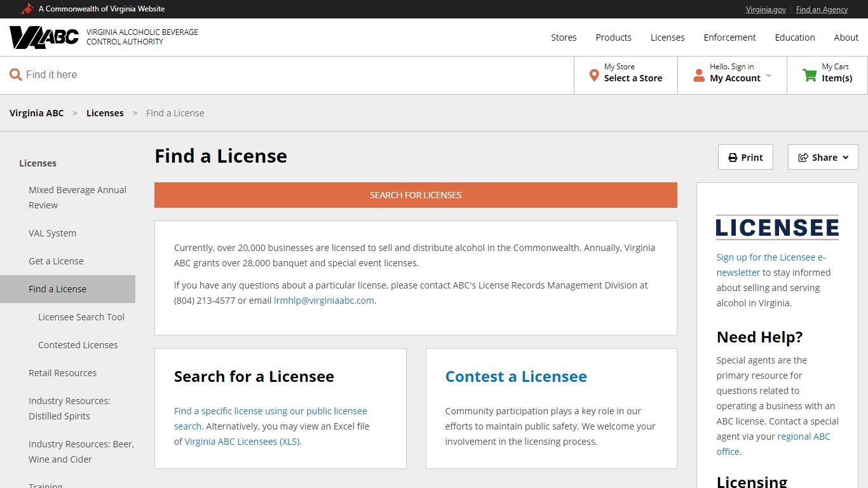868x488 pixels.
Task: Click Licenses breadcrumb link
Action: (x=105, y=113)
